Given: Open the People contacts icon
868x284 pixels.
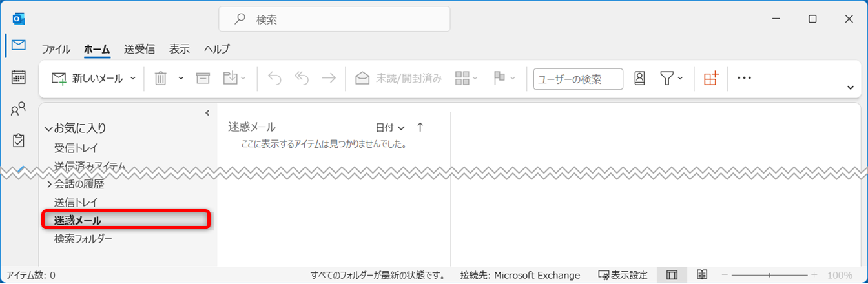Looking at the screenshot, I should [19, 109].
